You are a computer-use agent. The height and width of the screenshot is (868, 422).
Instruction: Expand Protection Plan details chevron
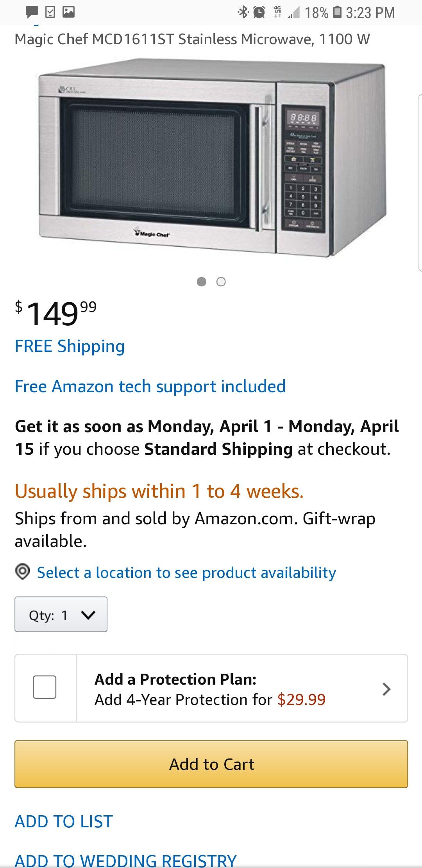386,689
